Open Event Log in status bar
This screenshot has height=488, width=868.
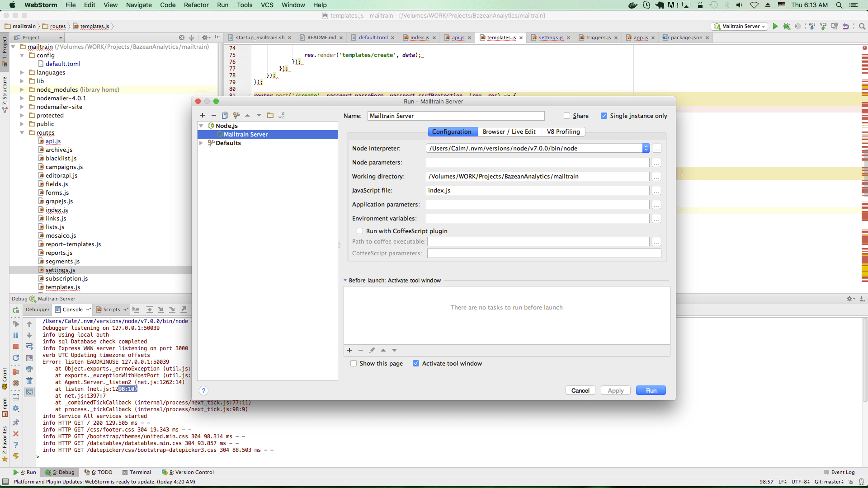tap(839, 472)
